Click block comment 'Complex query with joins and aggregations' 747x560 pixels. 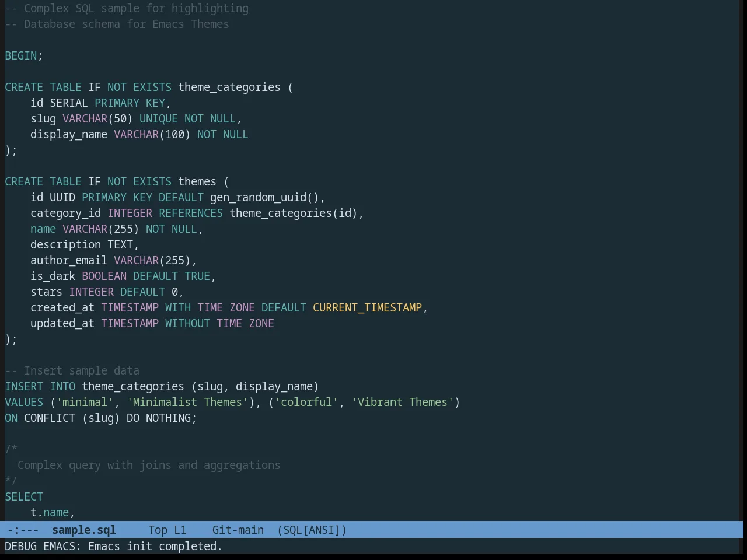tap(149, 465)
